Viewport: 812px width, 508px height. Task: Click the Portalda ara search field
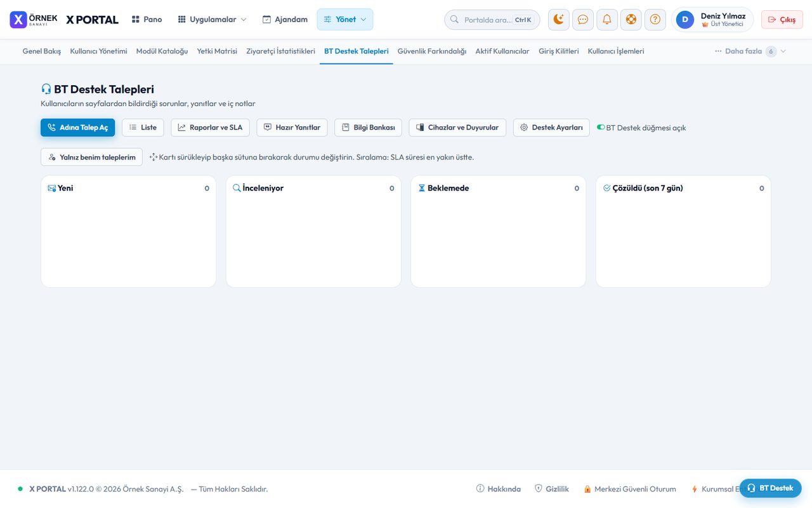point(492,20)
